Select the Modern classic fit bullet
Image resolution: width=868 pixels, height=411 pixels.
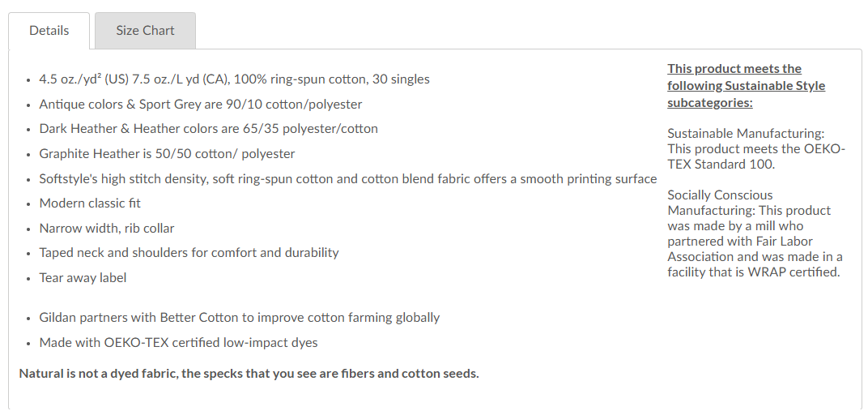pos(90,203)
